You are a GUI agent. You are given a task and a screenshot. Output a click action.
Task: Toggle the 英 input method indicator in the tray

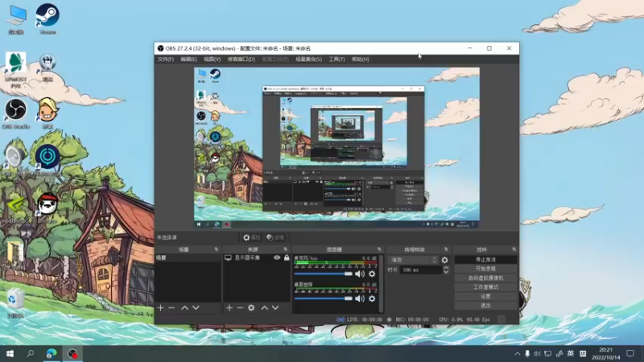(x=571, y=353)
